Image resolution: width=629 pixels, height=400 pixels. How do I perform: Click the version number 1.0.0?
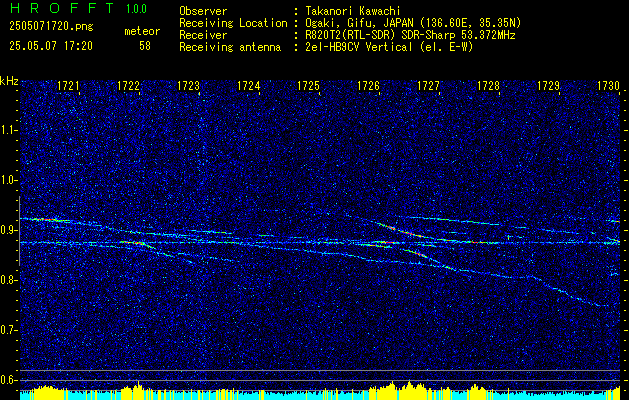click(x=136, y=9)
